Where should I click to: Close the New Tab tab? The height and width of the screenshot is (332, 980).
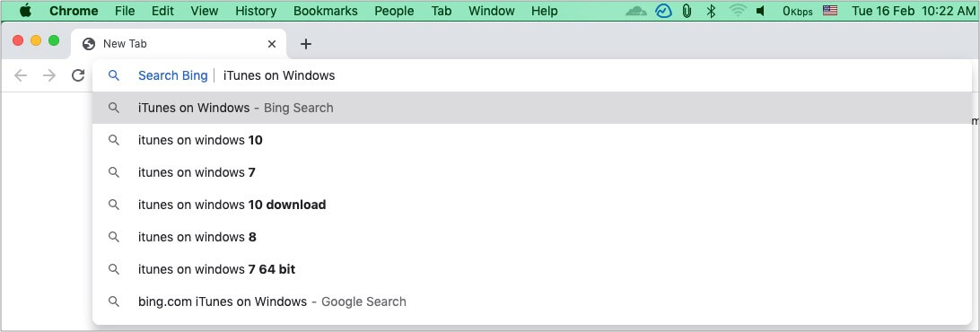coord(272,44)
